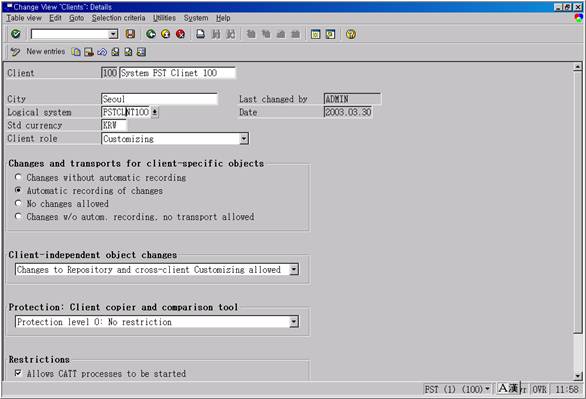Click the yellow Help question mark icon

(x=351, y=34)
